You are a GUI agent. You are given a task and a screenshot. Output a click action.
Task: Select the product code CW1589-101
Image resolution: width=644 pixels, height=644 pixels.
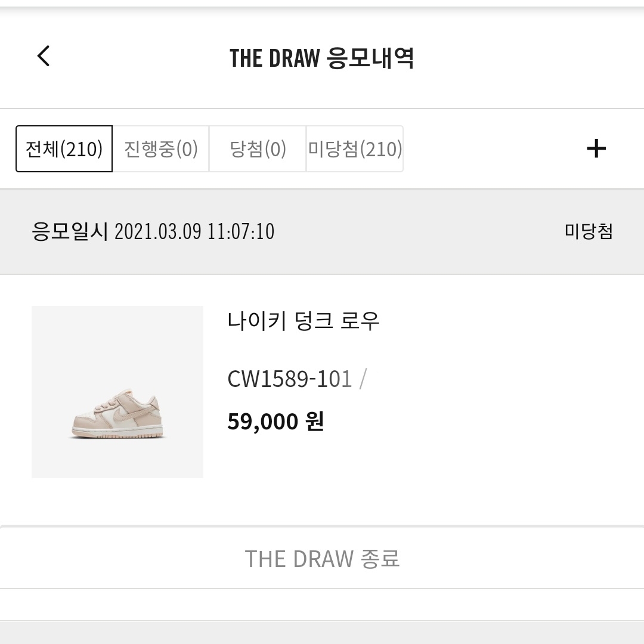pyautogui.click(x=290, y=379)
